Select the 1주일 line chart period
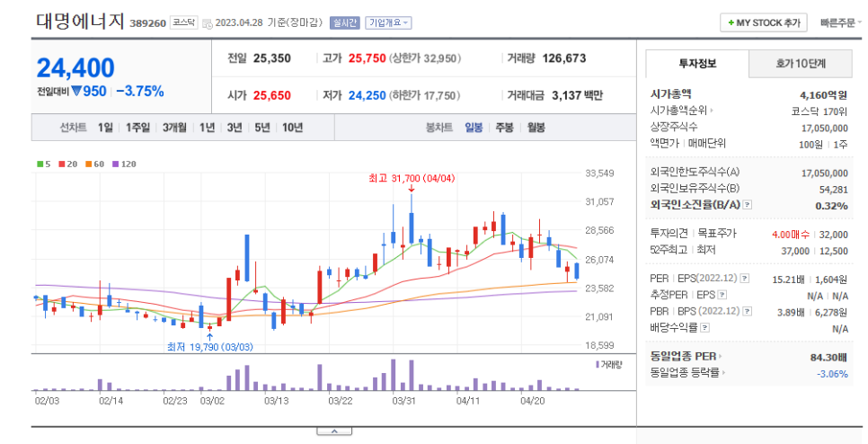Image resolution: width=868 pixels, height=444 pixels. [137, 128]
